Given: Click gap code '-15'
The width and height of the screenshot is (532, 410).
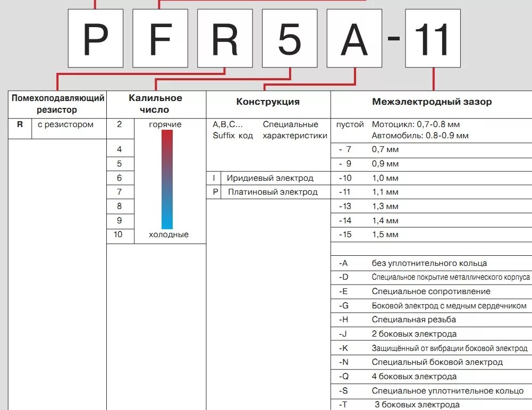Looking at the screenshot, I should point(345,235).
